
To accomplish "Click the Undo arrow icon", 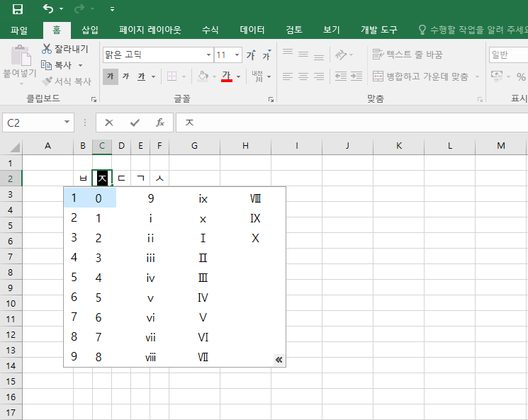I will pyautogui.click(x=48, y=8).
